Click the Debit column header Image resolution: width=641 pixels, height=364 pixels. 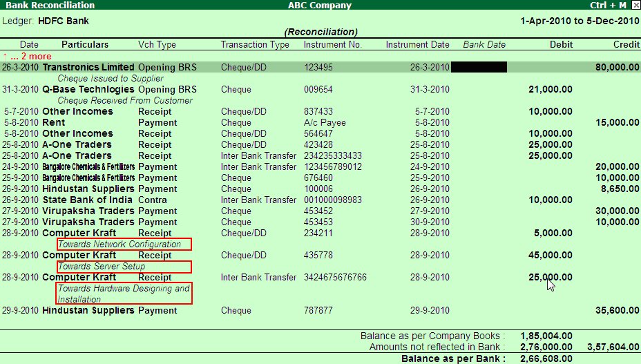[561, 45]
